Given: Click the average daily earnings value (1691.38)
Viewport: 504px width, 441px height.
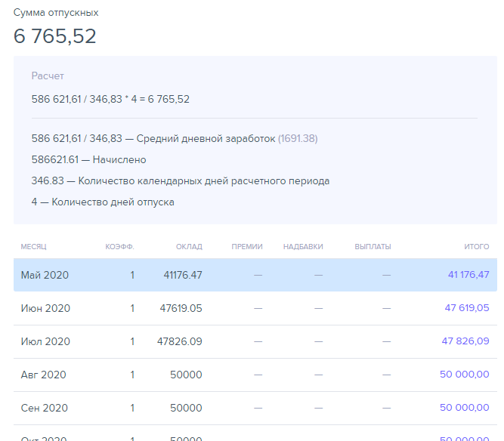Looking at the screenshot, I should point(298,139).
